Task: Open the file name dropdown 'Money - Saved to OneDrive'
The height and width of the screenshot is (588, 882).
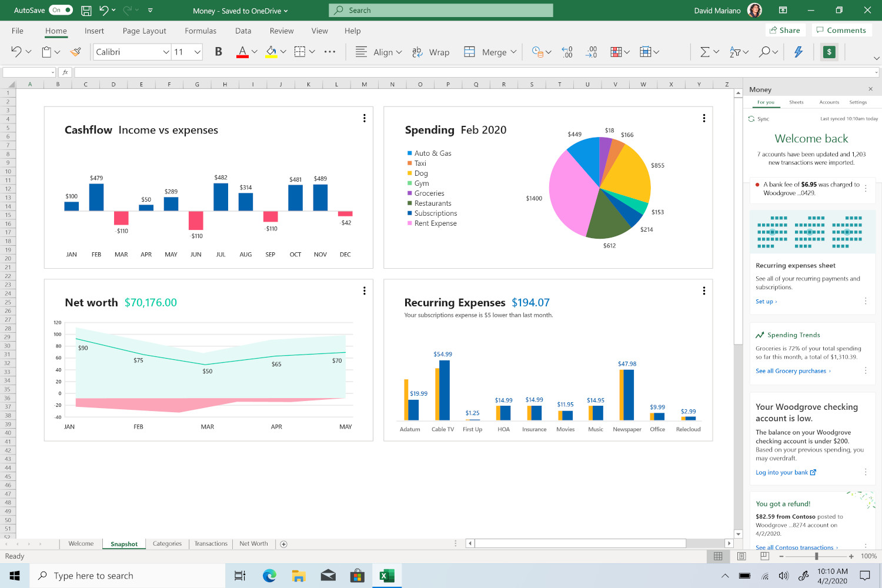Action: (240, 11)
